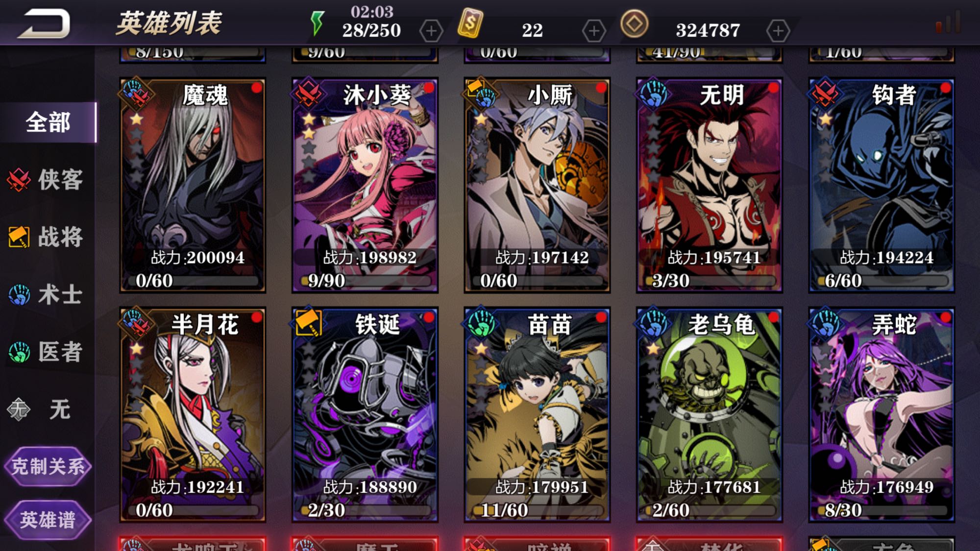Tap the back arrow icon

point(44,23)
